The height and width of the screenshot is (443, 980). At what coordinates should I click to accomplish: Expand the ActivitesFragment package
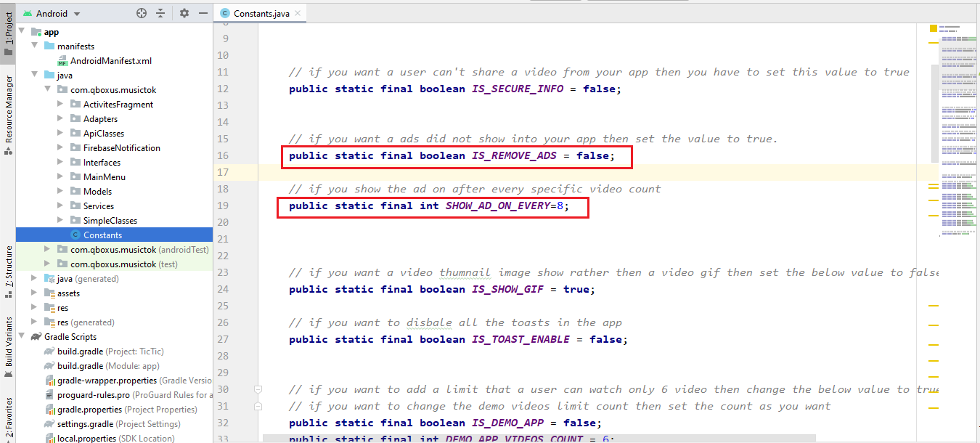[x=61, y=105]
